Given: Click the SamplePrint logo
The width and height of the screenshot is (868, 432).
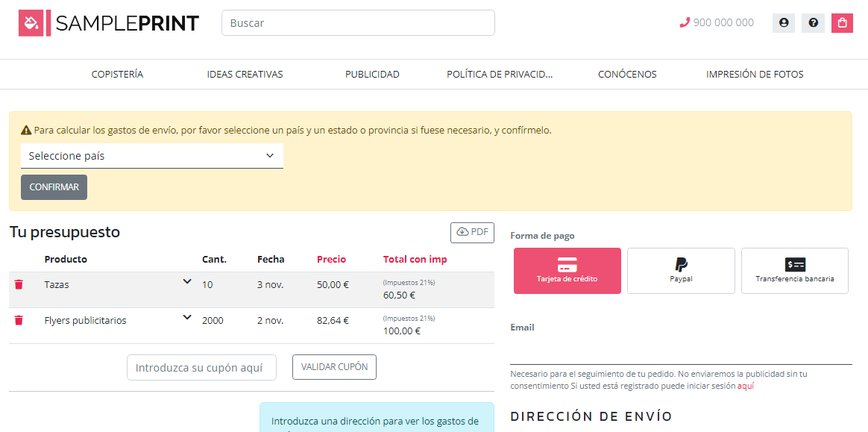Looking at the screenshot, I should (109, 23).
